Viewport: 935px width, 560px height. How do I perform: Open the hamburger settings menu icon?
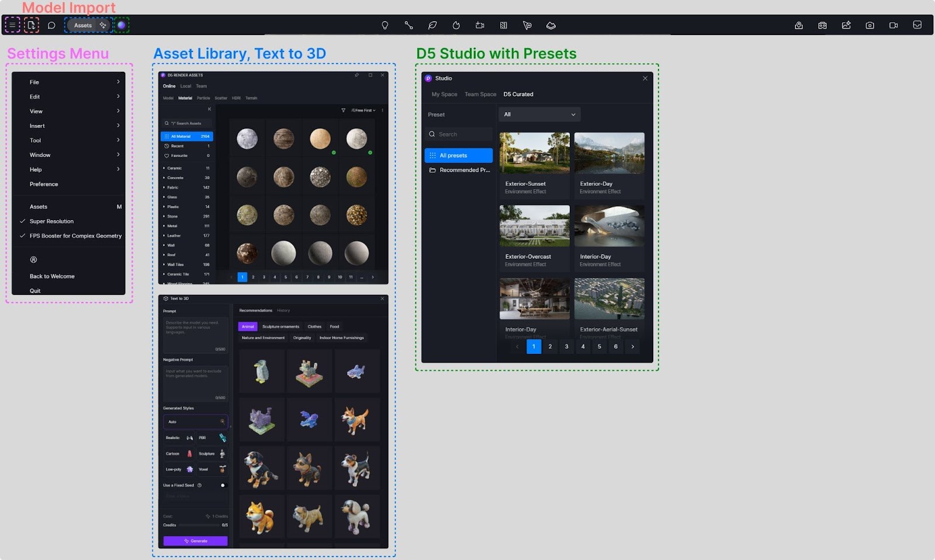[12, 25]
